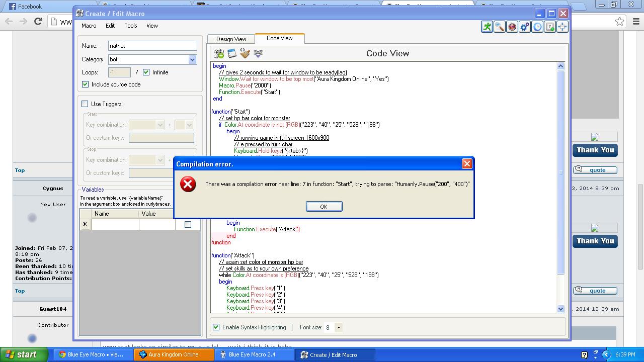Viewport: 644px width, 362px height.
Task: Click the lower quote button on forum
Action: tap(595, 291)
